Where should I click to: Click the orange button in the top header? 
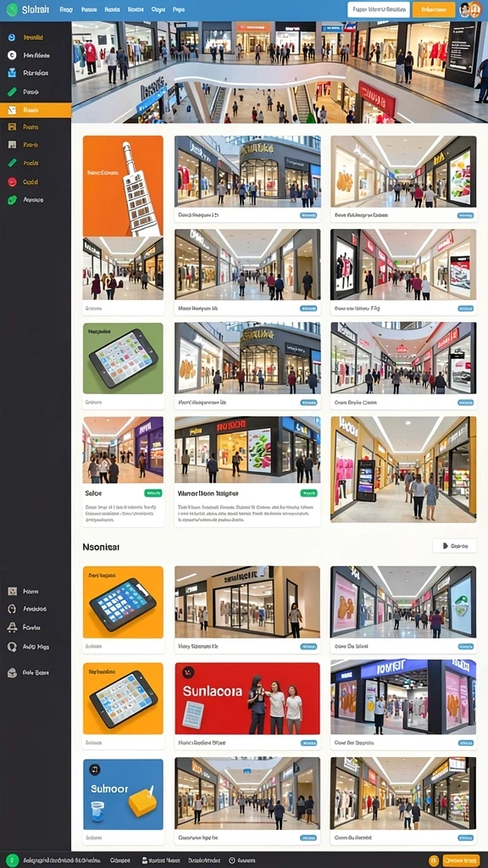434,9
